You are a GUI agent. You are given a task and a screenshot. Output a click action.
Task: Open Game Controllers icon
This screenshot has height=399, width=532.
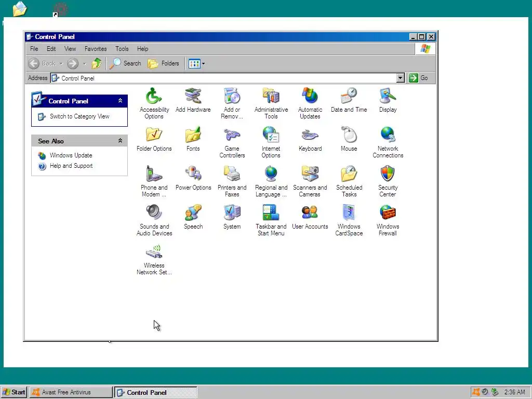coord(232,142)
